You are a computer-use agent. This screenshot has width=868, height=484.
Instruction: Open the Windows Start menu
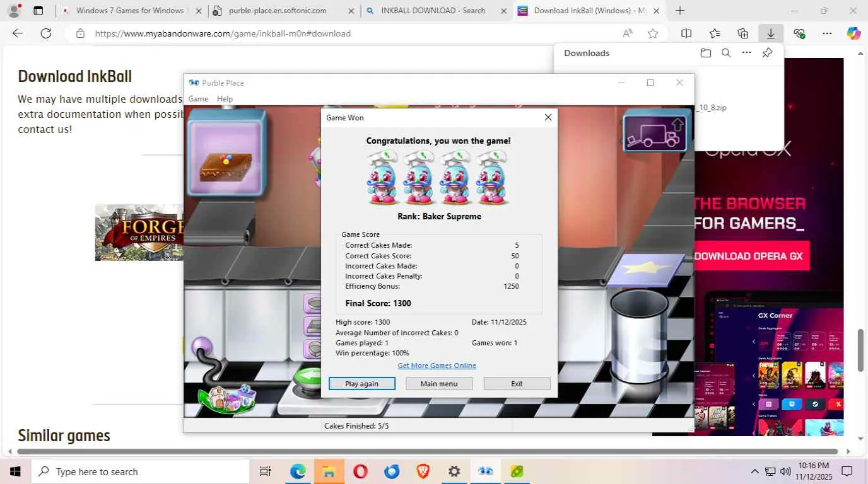[x=15, y=471]
